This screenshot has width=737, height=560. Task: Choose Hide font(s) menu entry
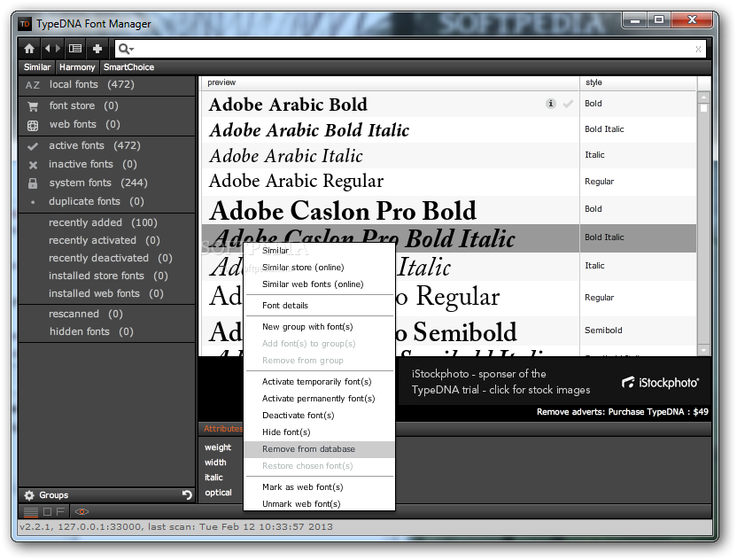(319, 432)
